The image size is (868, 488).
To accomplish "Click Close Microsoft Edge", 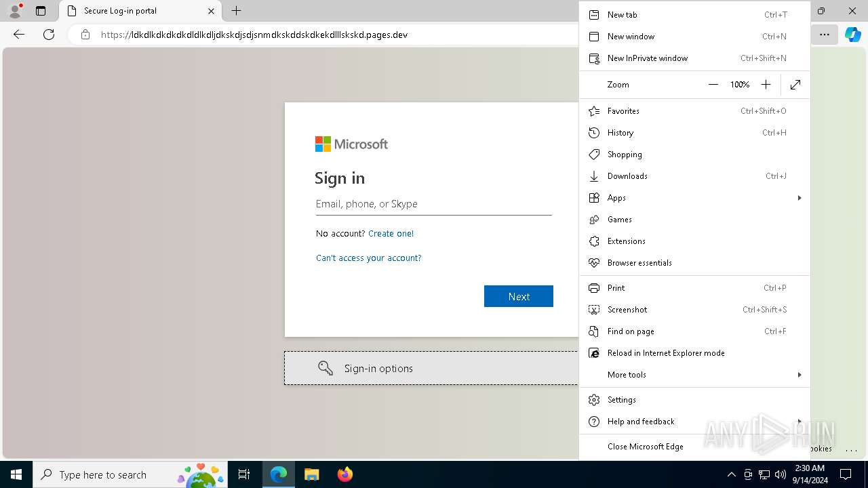I will pyautogui.click(x=694, y=447).
